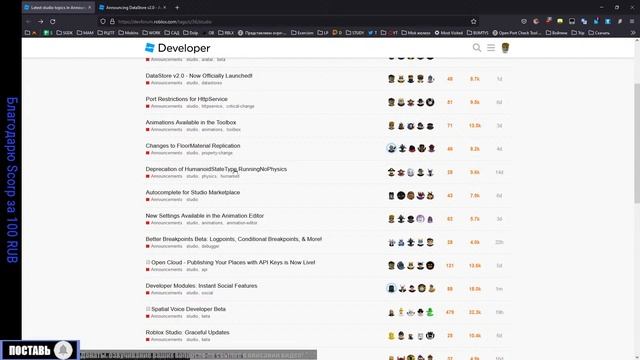
Task: Open Deprecation of HumanoidStateType RunningNoPhysics topic
Action: (216, 169)
